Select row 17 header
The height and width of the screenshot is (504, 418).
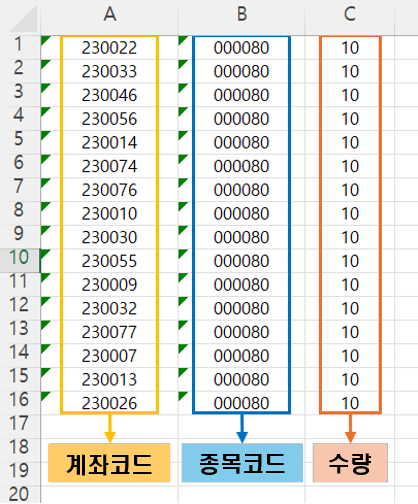pos(19,426)
